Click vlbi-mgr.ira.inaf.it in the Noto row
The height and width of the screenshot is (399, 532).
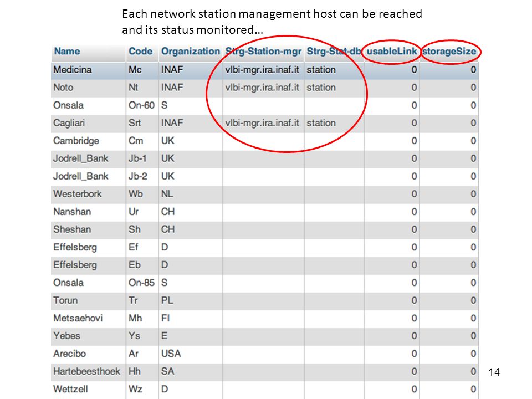262,88
